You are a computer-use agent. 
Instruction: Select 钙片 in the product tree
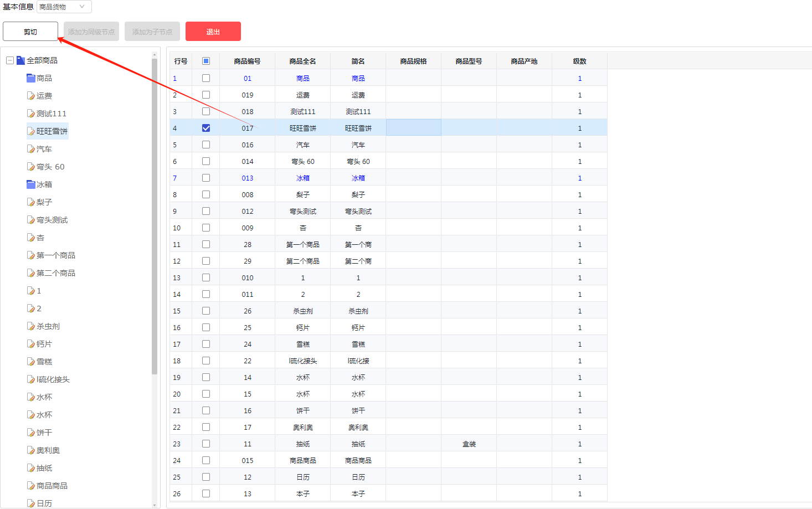pos(44,344)
